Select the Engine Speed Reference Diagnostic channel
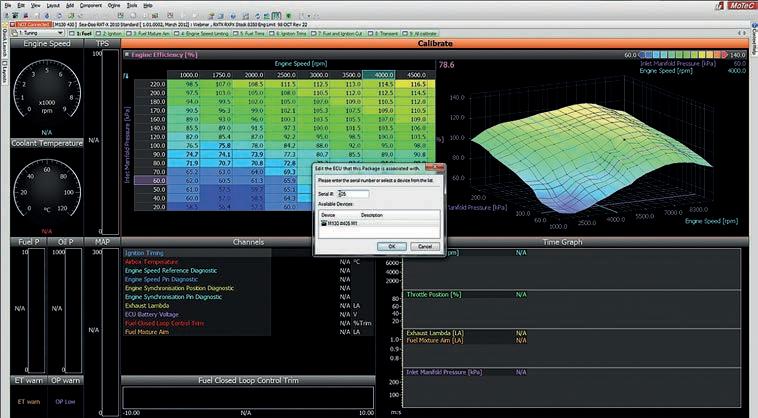Screen dimensions: 758x418 197,271
